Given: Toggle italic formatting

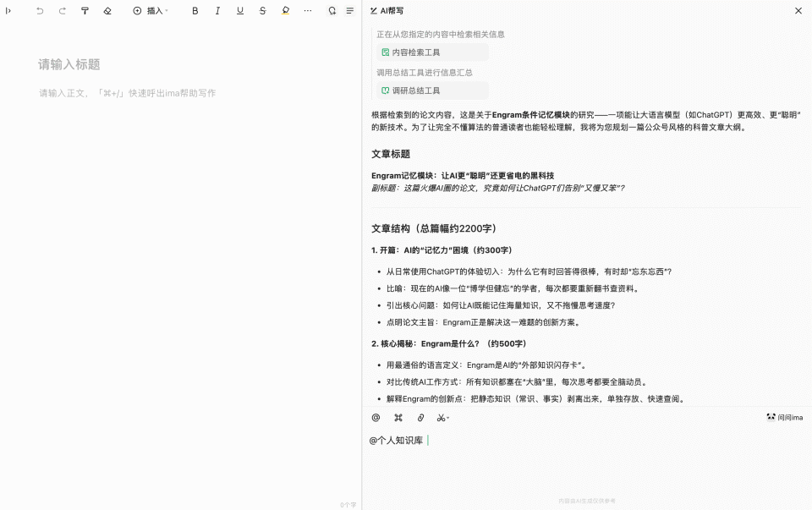Looking at the screenshot, I should tap(217, 10).
